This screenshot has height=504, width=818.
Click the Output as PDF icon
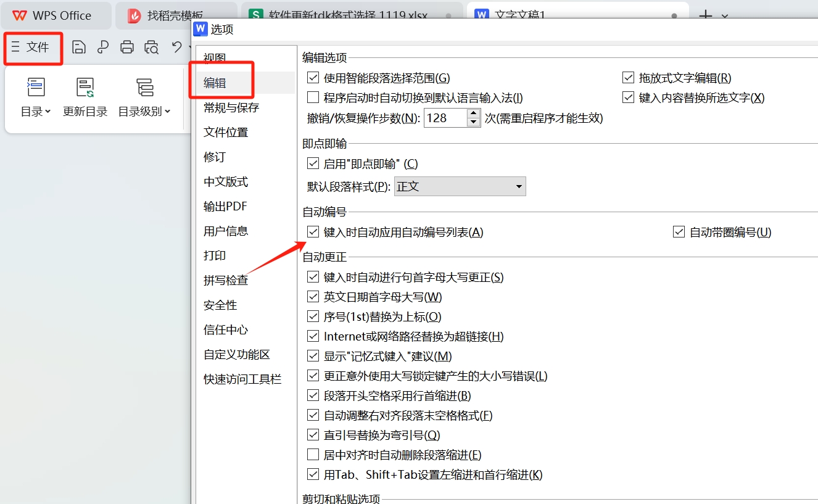[103, 47]
